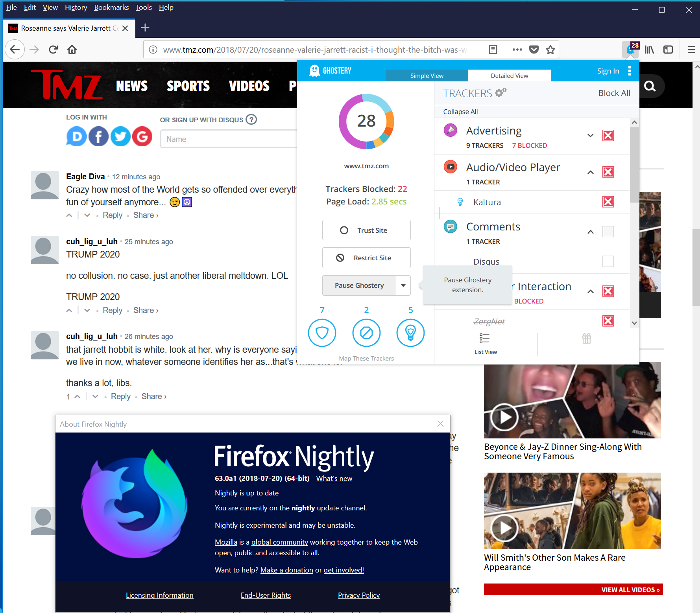Toggle reader view icon in address bar
The height and width of the screenshot is (613, 700).
click(x=493, y=50)
